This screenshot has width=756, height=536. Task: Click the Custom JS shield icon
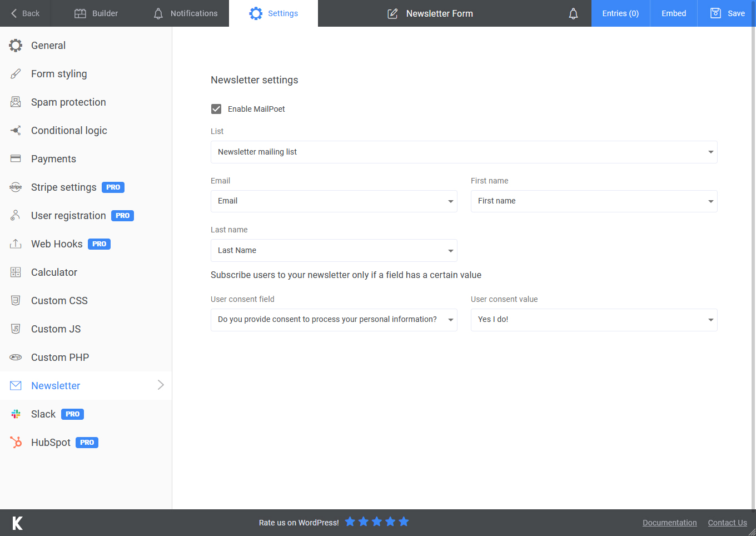[16, 329]
